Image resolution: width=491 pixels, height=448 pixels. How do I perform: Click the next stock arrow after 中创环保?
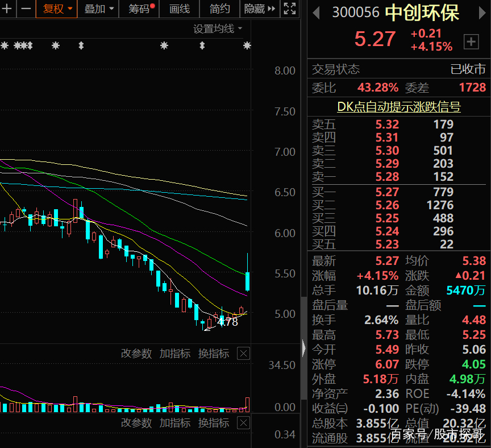click(482, 13)
